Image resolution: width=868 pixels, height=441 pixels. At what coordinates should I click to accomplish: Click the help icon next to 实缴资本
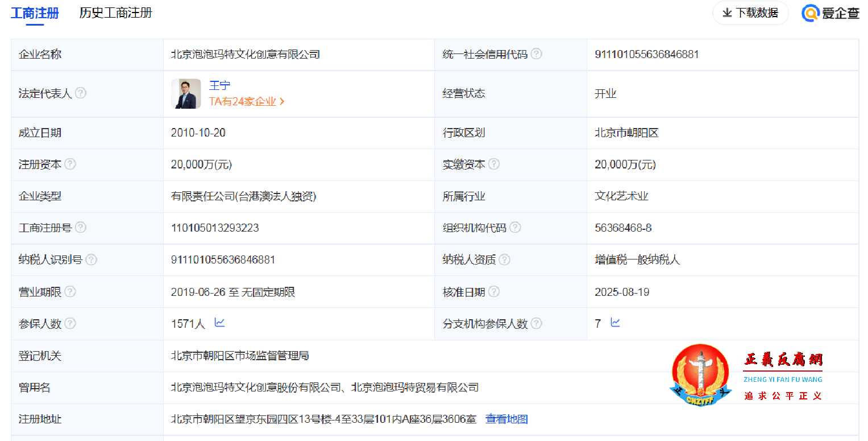(494, 164)
